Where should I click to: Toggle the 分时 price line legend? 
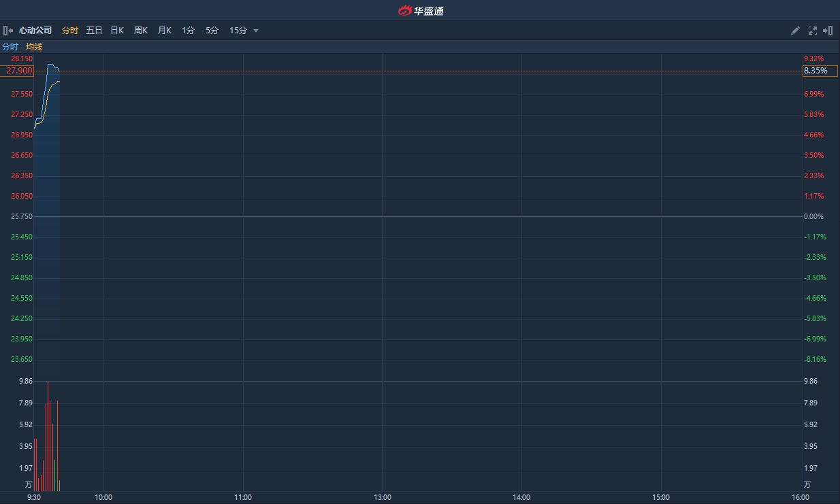(10, 47)
